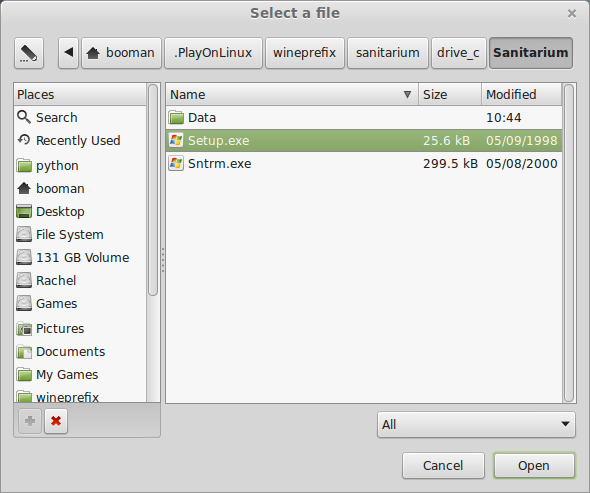Click the 05/08/2000 modified date cell
Screen dimensions: 590x493
point(522,164)
